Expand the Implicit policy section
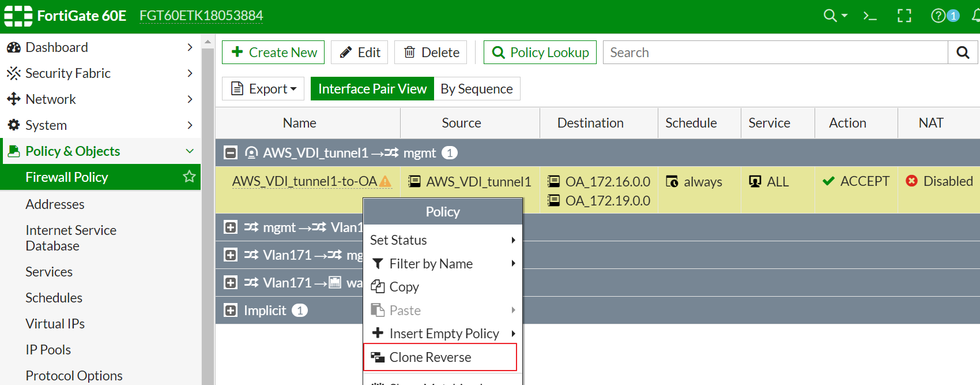Viewport: 980px width, 385px height. point(231,311)
